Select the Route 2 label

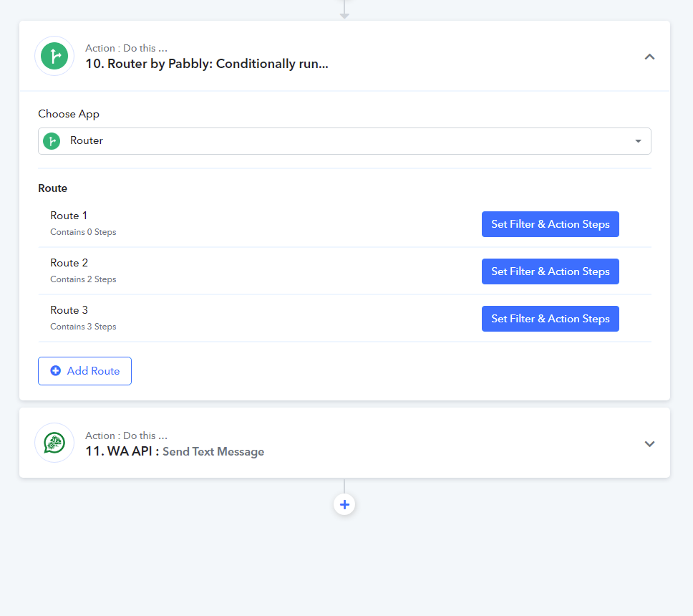point(69,263)
